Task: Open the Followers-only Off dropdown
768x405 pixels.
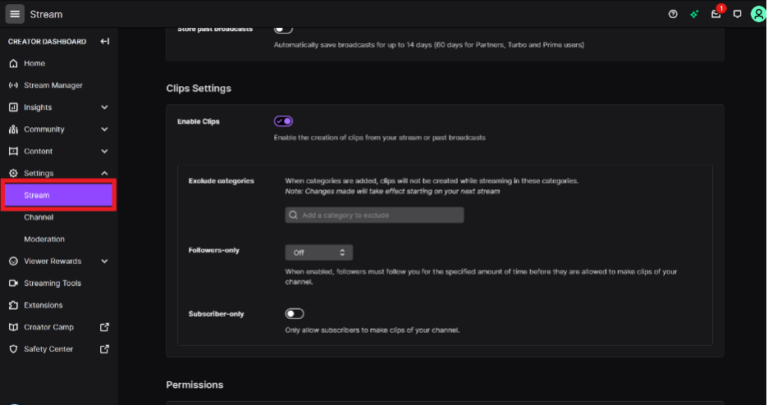Action: (x=318, y=252)
